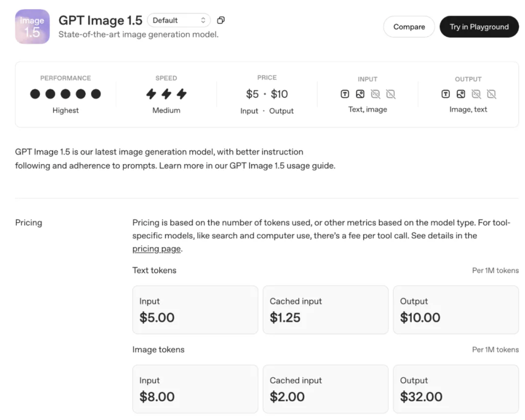Click the crossed-out audio icon under INPUT
Viewport: 525px width, 420px height.
(x=375, y=94)
